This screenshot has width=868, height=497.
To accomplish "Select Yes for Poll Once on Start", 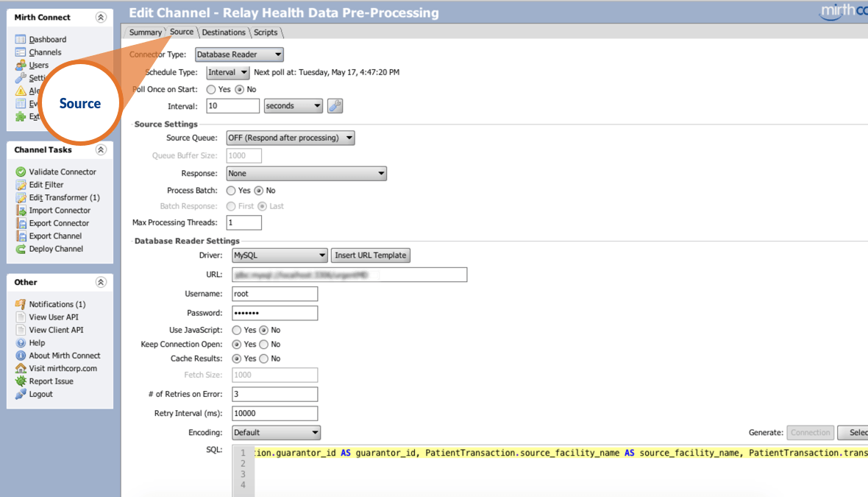I will click(211, 89).
